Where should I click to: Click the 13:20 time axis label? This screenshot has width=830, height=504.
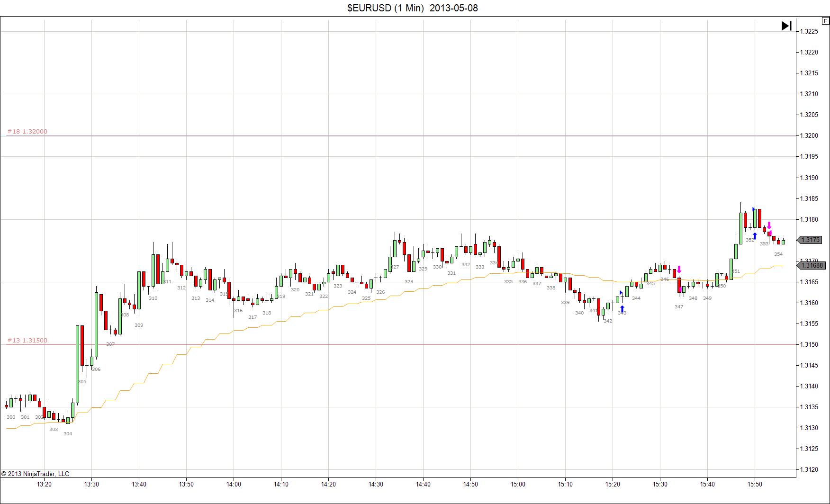(x=44, y=484)
